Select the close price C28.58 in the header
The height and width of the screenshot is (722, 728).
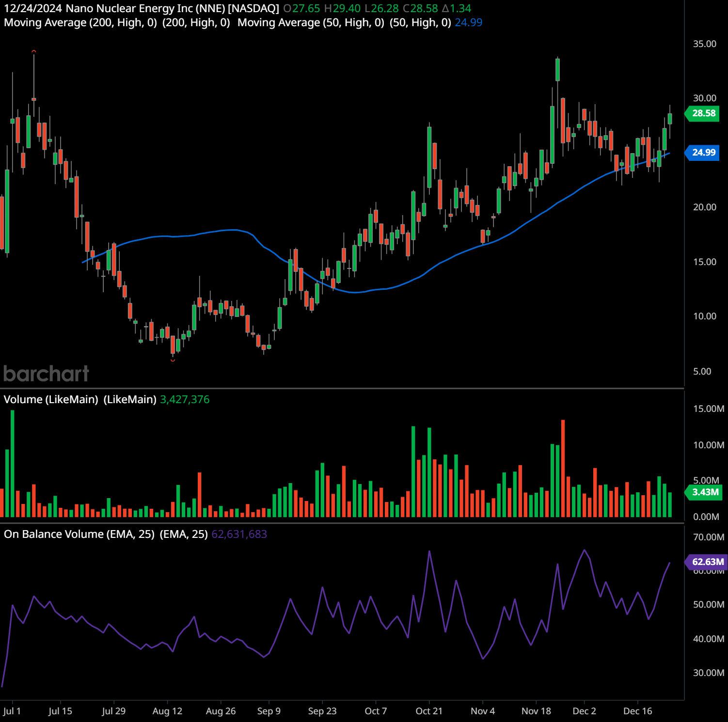[x=420, y=8]
